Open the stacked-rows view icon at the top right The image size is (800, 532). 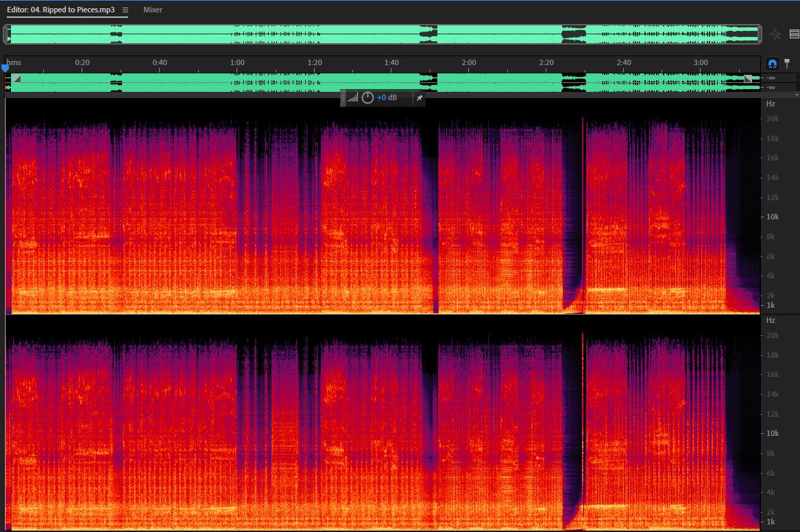[795, 34]
